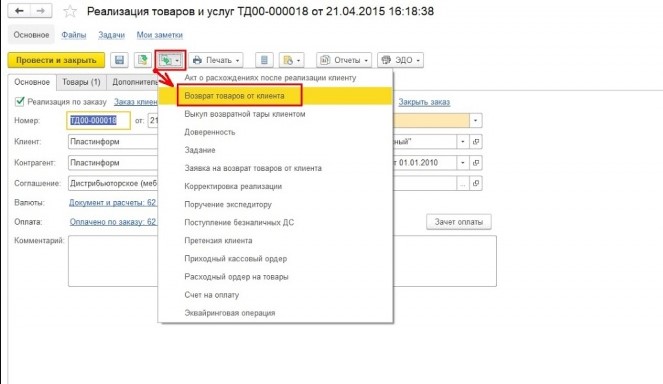This screenshot has height=384, width=663.
Task: Click the Зачет оплаты button
Action: click(459, 222)
